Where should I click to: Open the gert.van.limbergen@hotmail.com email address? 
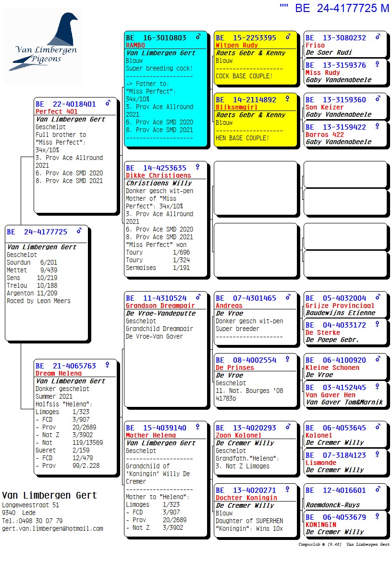[x=52, y=528]
